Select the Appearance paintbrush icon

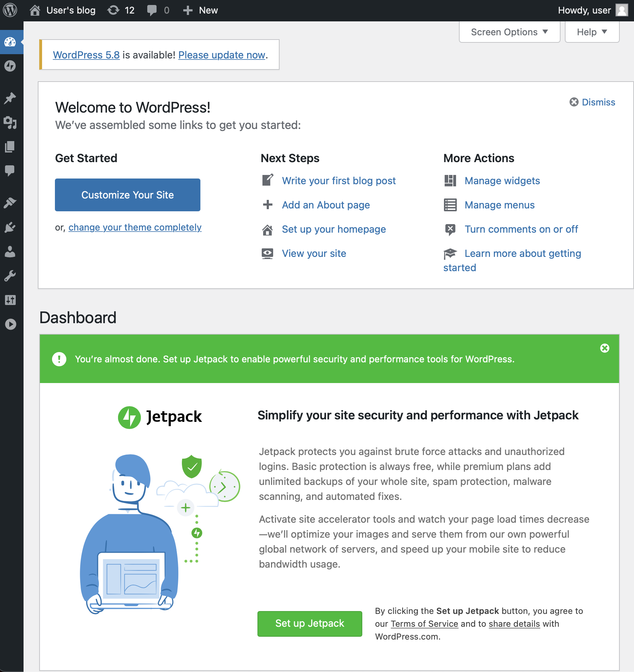(11, 202)
